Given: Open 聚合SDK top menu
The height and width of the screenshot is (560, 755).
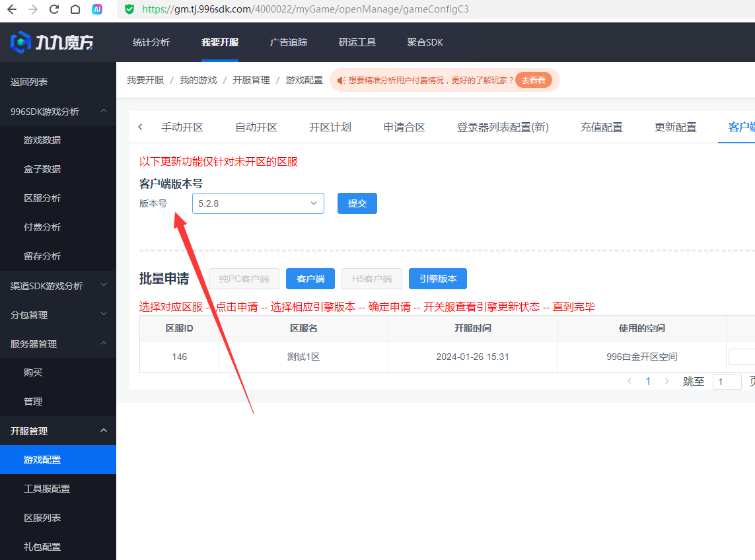Looking at the screenshot, I should click(425, 42).
